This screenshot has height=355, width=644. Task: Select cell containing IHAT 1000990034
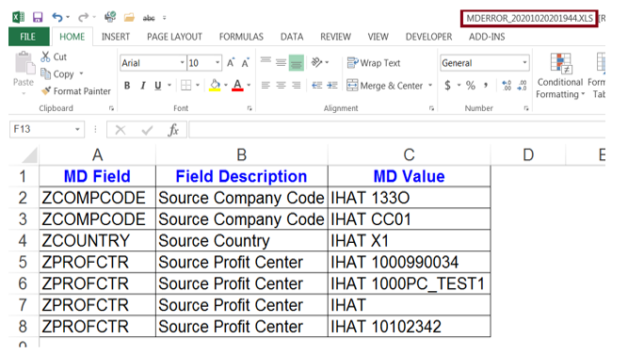click(409, 262)
